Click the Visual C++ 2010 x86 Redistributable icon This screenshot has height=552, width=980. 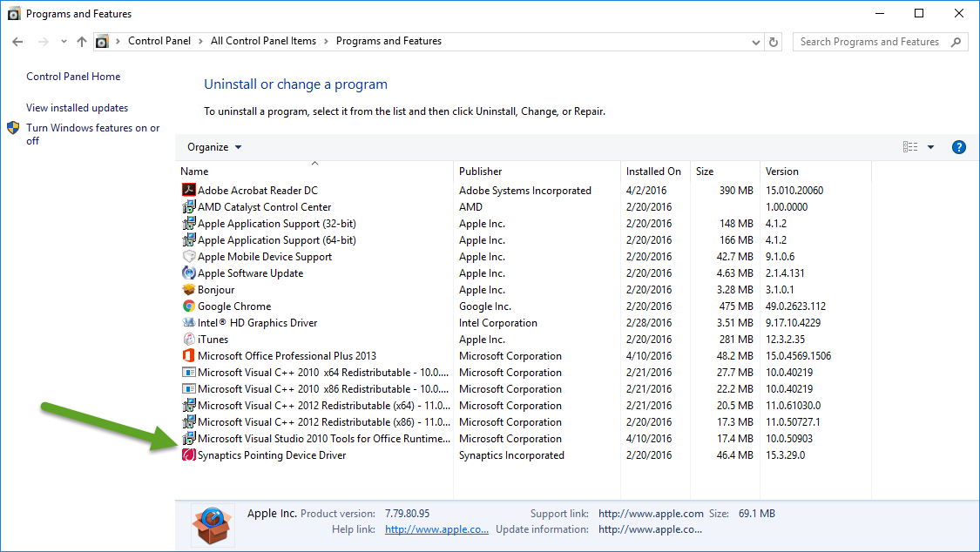[x=188, y=388]
